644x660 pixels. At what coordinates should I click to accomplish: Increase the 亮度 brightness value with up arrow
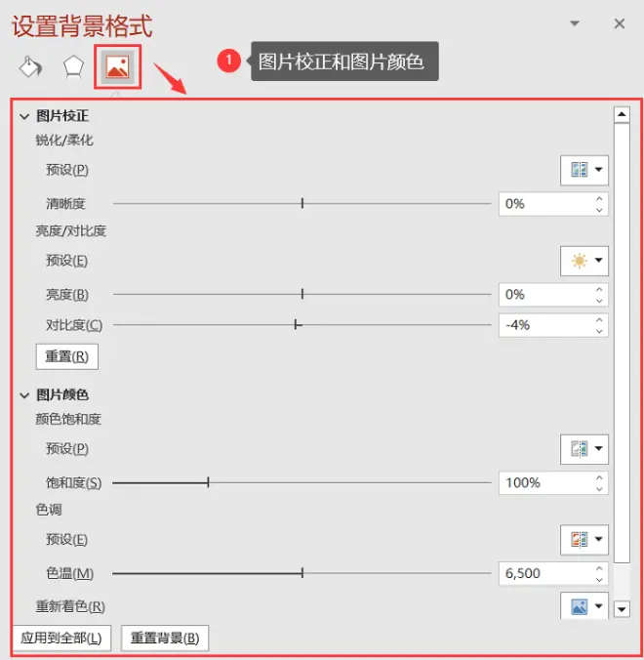coord(599,290)
